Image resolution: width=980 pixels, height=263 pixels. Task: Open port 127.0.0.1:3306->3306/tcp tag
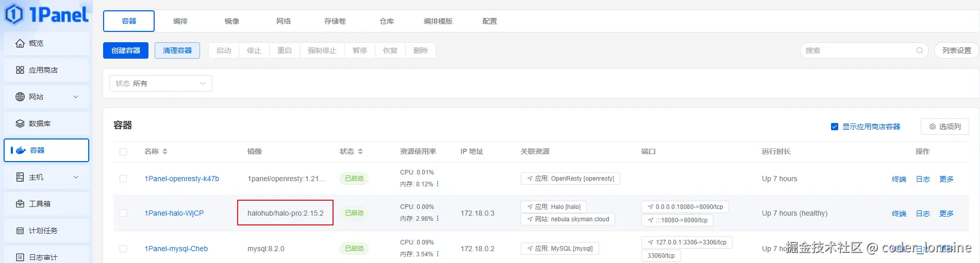coord(687,242)
